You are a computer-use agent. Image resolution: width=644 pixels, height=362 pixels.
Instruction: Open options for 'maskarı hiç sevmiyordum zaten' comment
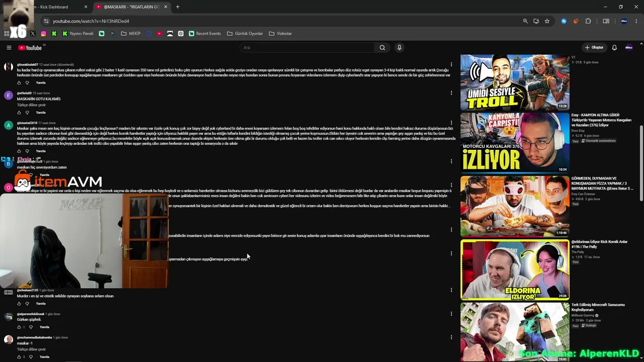coord(451,161)
